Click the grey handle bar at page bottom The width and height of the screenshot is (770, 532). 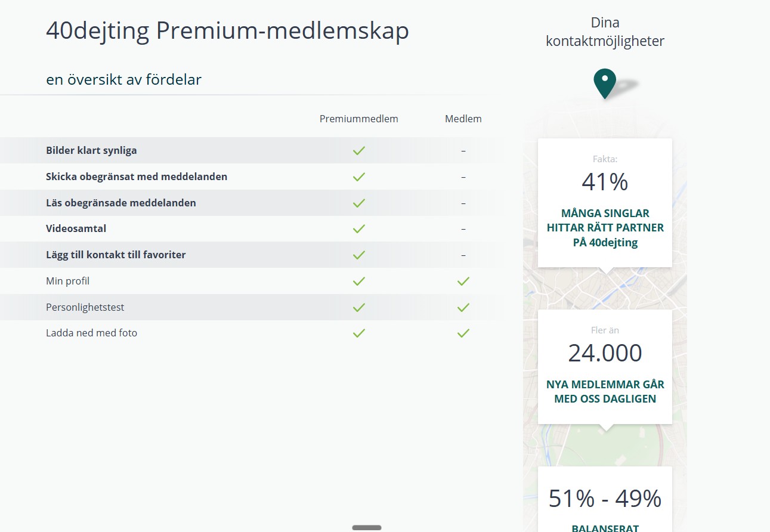click(367, 528)
